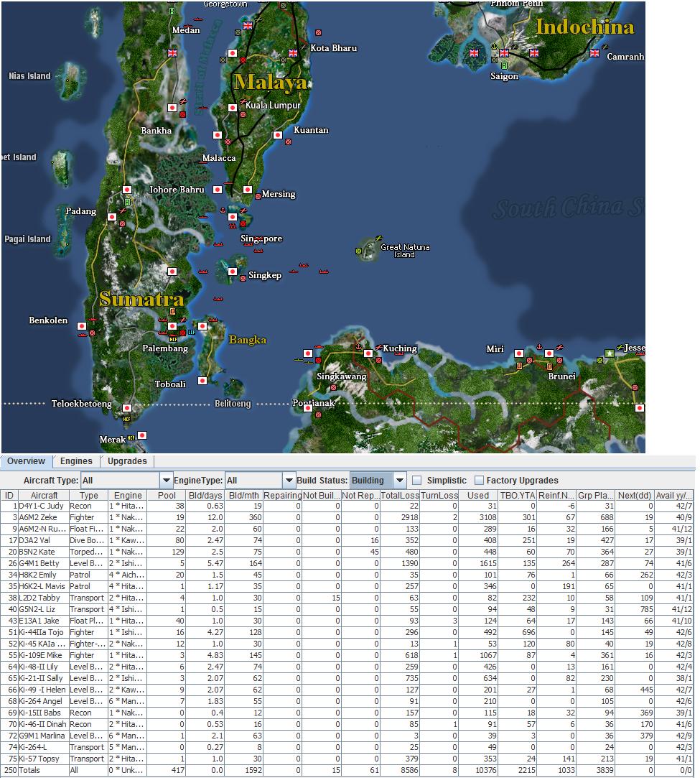Select the Singkep base flag icon
This screenshot has height=778, width=700.
[233, 272]
